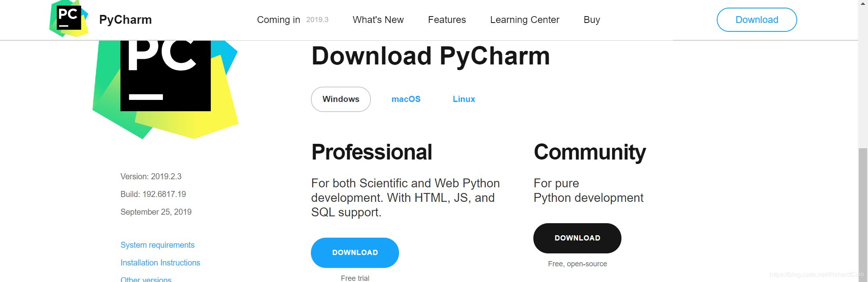The width and height of the screenshot is (868, 282).
Task: Click the Buy menu item
Action: (591, 19)
